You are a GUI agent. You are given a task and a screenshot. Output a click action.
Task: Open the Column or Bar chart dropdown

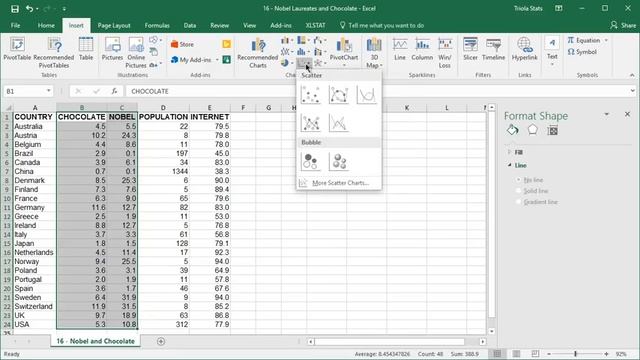287,40
